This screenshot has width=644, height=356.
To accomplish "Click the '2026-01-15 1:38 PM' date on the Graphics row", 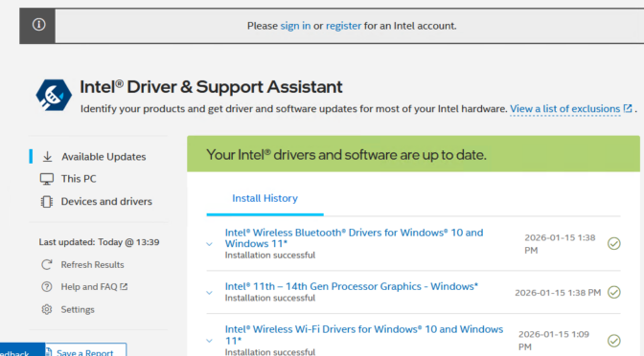I will point(558,293).
